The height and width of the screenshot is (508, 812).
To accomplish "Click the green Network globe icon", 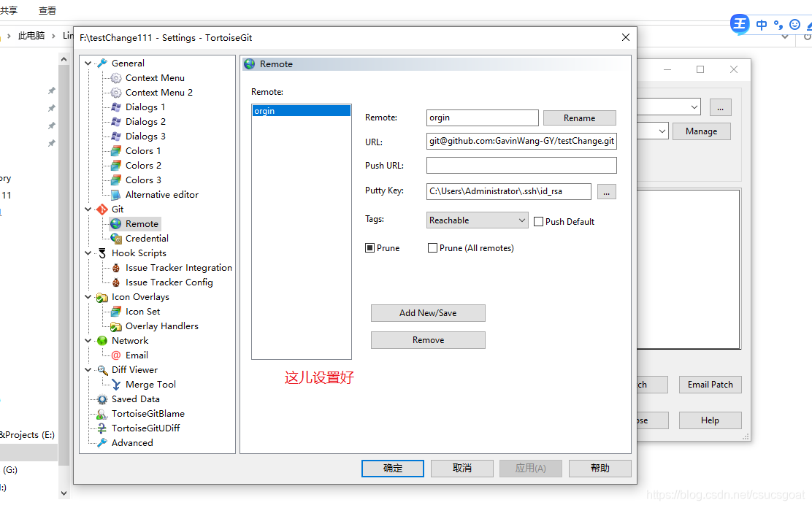I will [x=102, y=341].
